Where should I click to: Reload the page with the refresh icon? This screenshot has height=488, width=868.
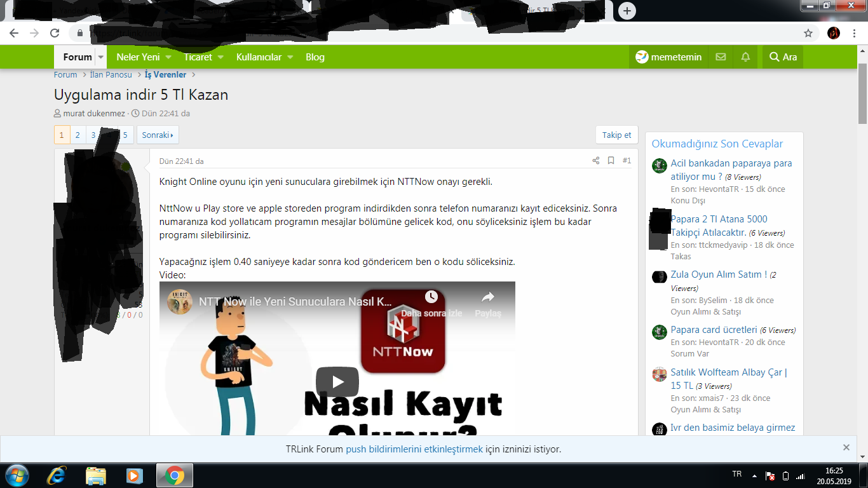coord(55,33)
